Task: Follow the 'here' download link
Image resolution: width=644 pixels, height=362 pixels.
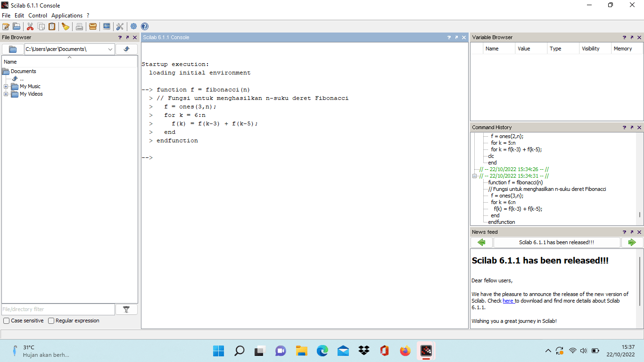Action: [508, 301]
